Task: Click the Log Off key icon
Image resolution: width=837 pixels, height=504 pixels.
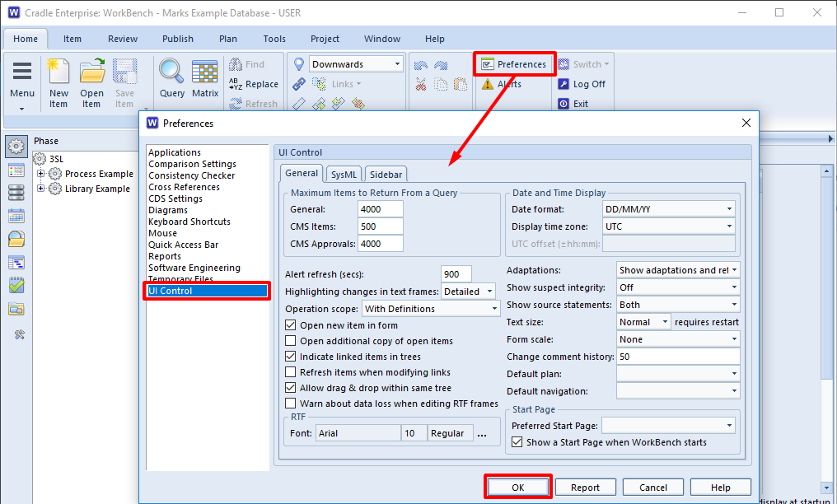Action: (563, 84)
